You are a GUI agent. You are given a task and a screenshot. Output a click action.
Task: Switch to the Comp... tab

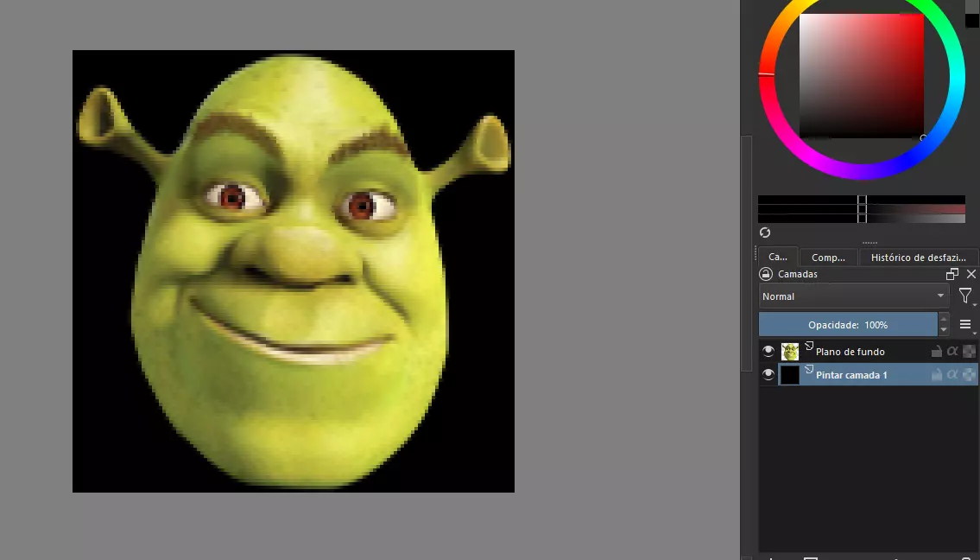click(828, 258)
